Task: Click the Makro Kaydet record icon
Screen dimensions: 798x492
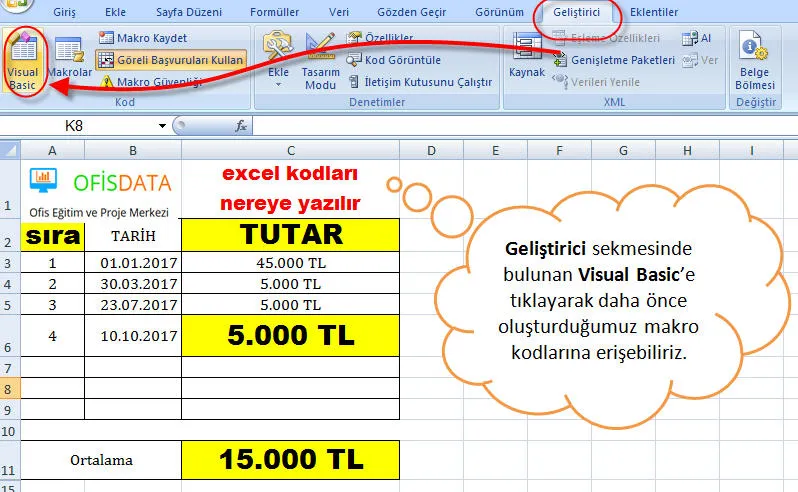Action: click(107, 38)
